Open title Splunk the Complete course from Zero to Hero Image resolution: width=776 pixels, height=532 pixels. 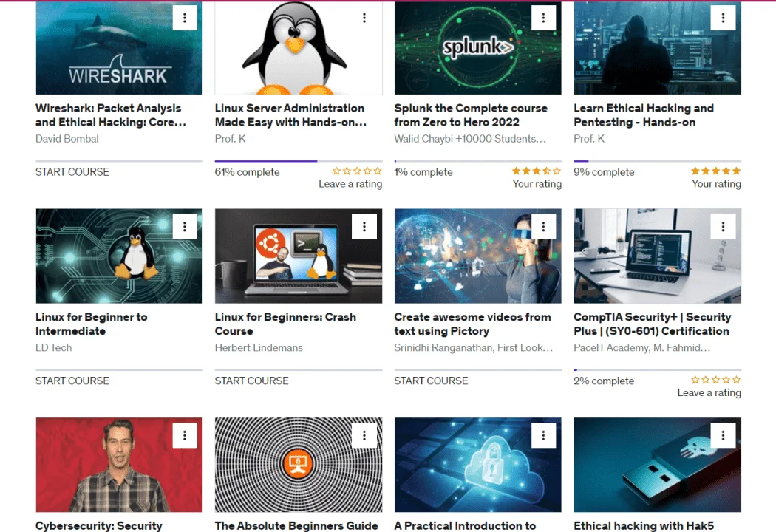click(x=471, y=115)
